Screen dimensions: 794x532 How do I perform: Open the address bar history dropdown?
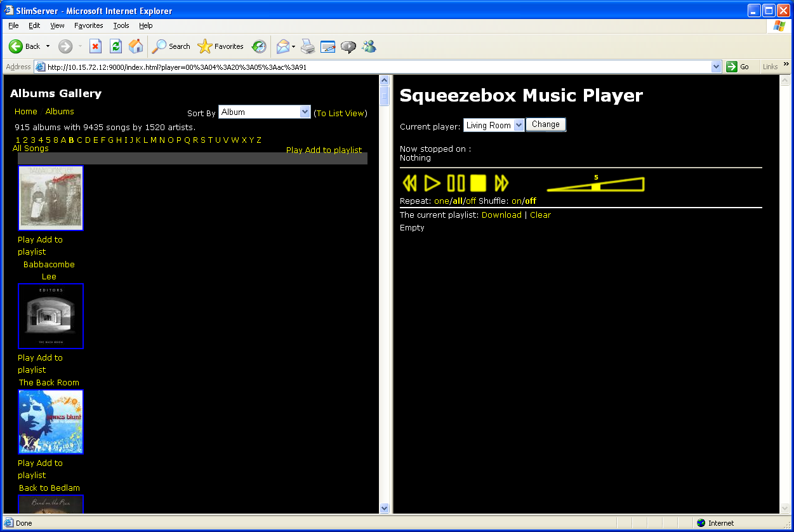click(717, 67)
